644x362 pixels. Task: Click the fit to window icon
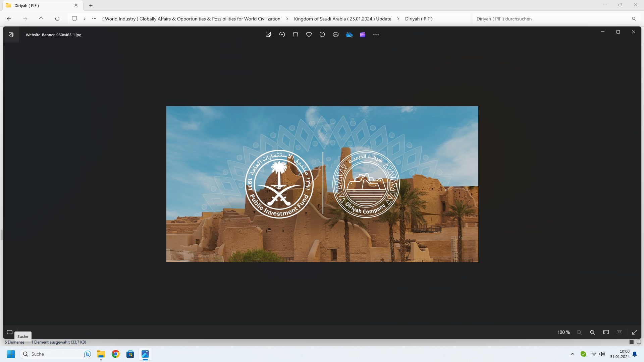point(606,332)
